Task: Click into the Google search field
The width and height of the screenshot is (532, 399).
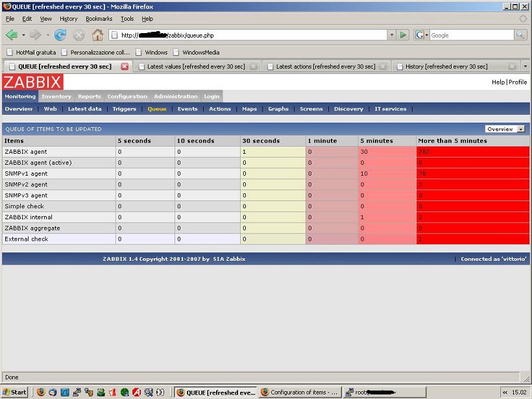Action: (472, 35)
